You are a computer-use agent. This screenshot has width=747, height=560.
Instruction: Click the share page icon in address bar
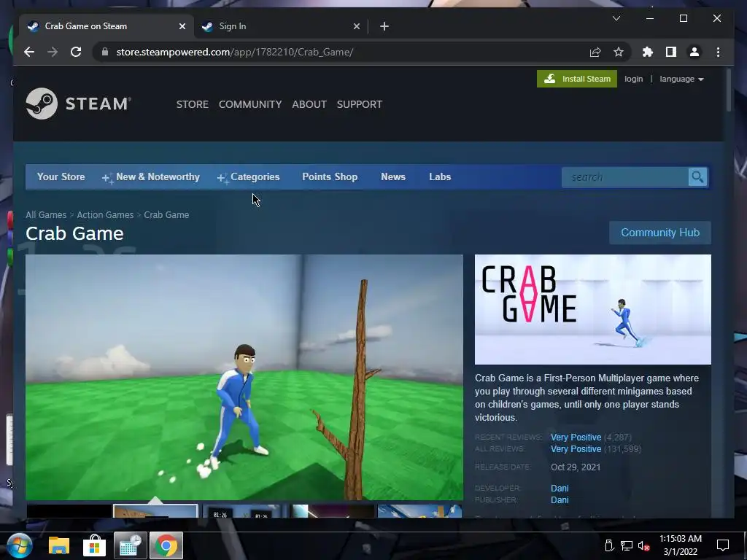click(595, 52)
